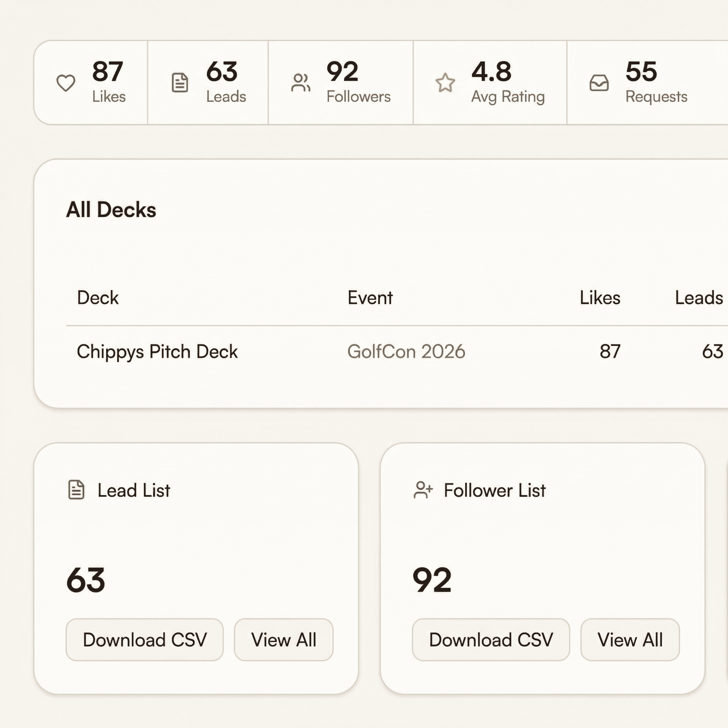Click the Avg Rating value of 4.8
The height and width of the screenshot is (728, 728).
click(492, 71)
